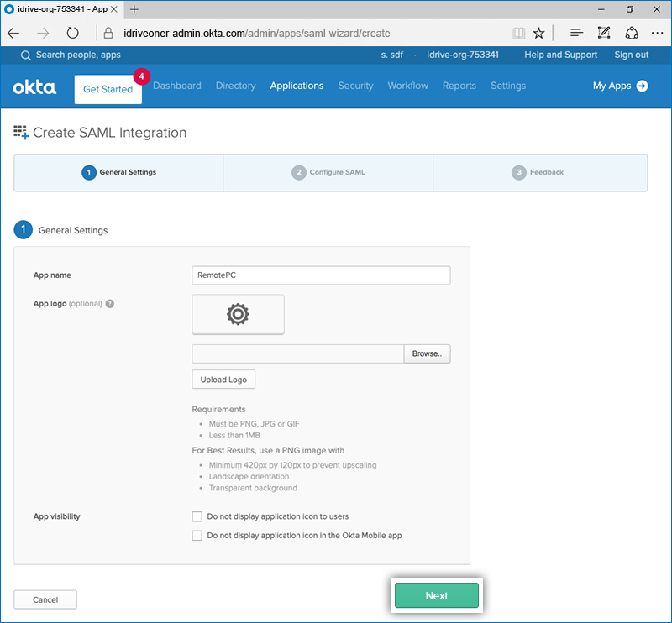Click the logo file path field
This screenshot has width=672, height=623.
pos(298,353)
